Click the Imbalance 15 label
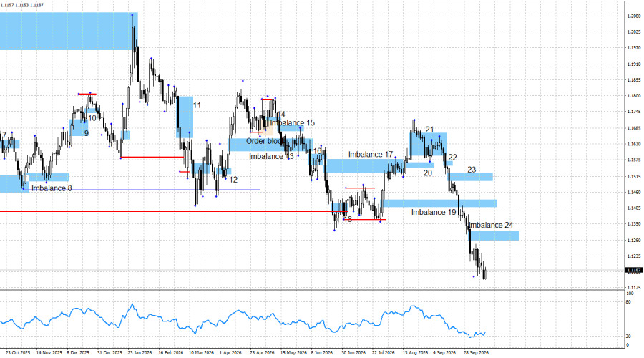 click(293, 123)
